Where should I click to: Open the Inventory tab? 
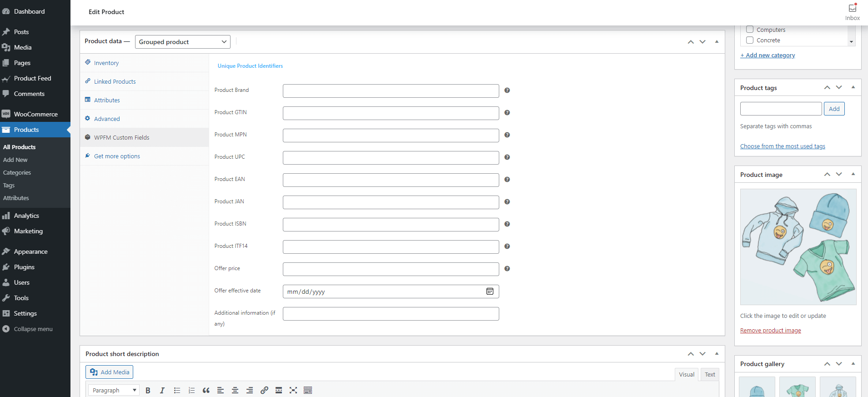(145, 63)
